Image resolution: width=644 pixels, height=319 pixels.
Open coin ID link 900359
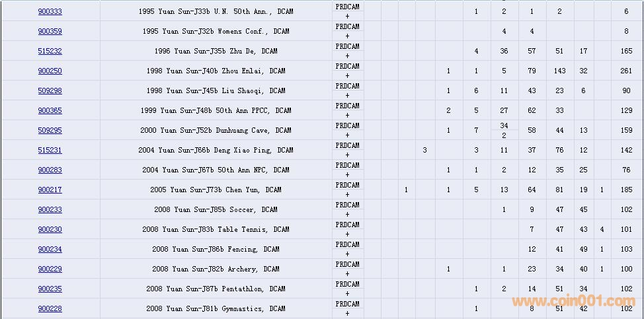[x=50, y=31]
